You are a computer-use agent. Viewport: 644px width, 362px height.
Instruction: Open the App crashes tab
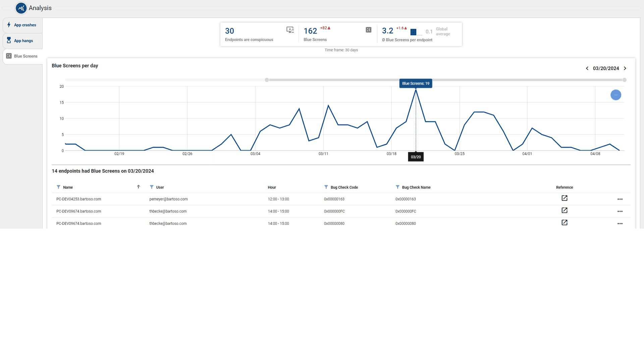coord(22,25)
